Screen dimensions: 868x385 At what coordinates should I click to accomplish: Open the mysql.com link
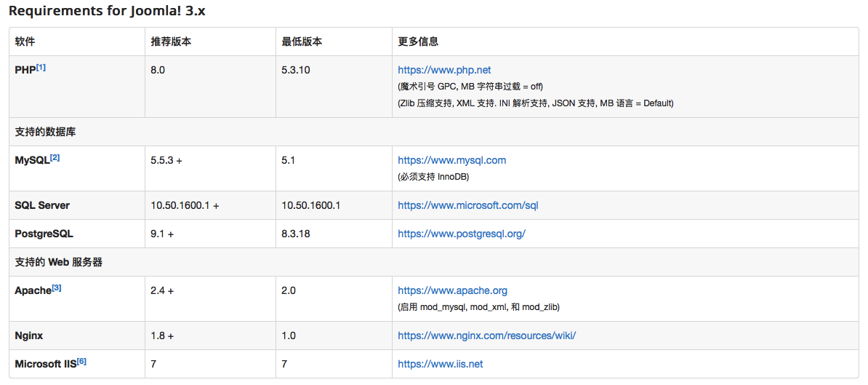[x=451, y=161]
